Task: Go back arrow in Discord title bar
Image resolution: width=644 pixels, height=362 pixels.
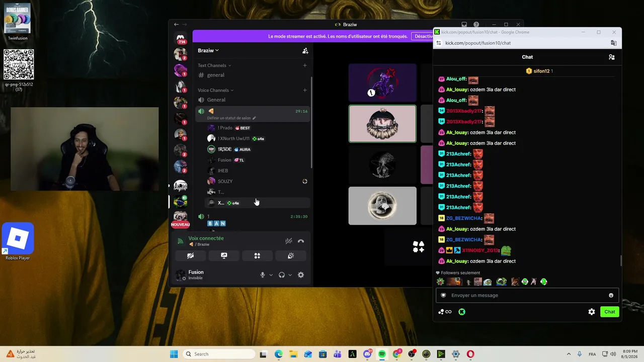Action: coord(176,25)
